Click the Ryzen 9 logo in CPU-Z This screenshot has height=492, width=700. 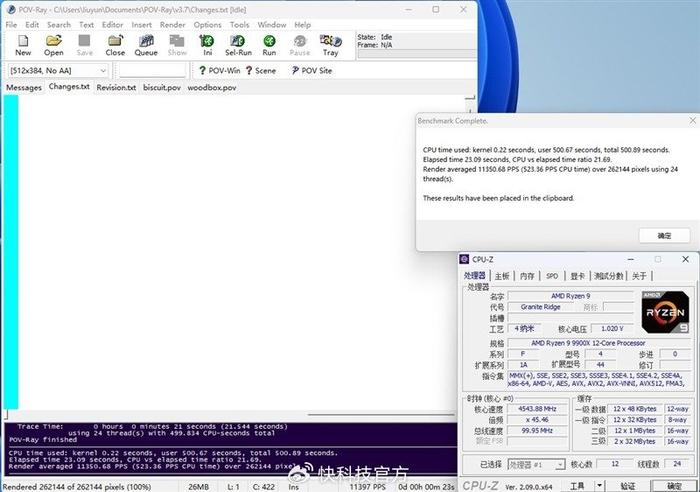(665, 312)
